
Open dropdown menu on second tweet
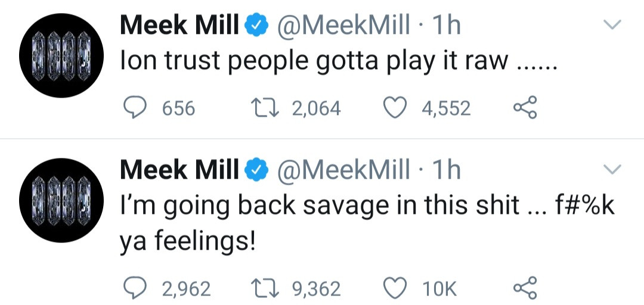click(613, 170)
